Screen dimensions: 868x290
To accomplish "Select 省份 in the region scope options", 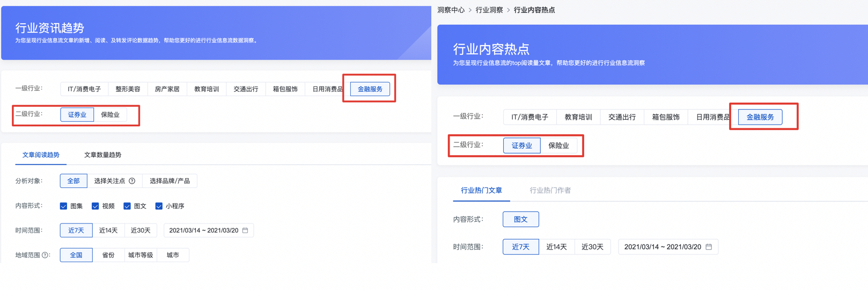I will point(108,255).
